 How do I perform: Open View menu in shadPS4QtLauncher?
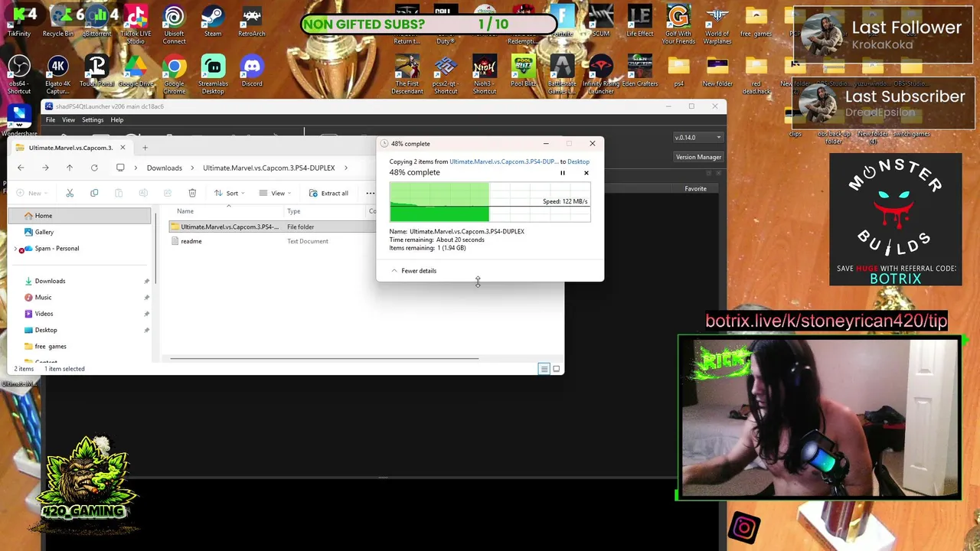click(68, 120)
